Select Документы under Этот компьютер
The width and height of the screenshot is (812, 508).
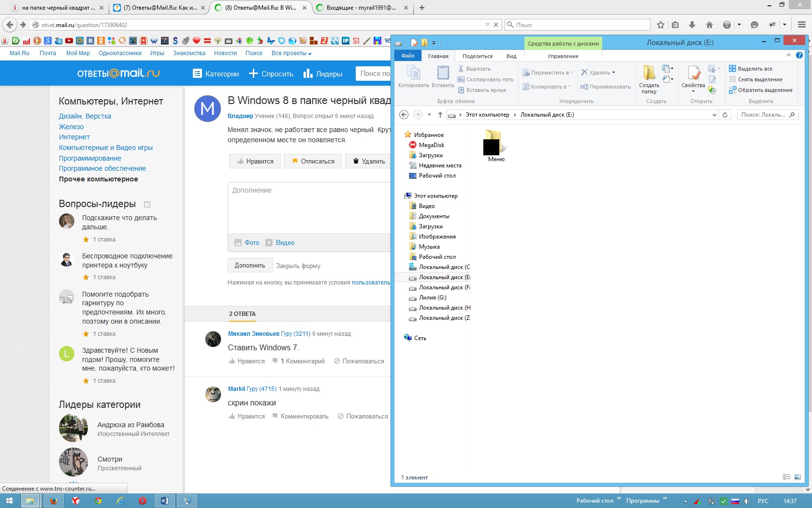429,216
